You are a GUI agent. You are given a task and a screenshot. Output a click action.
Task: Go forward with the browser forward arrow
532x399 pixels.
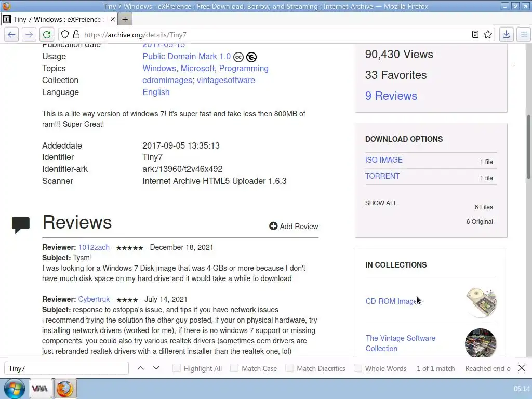tap(29, 35)
